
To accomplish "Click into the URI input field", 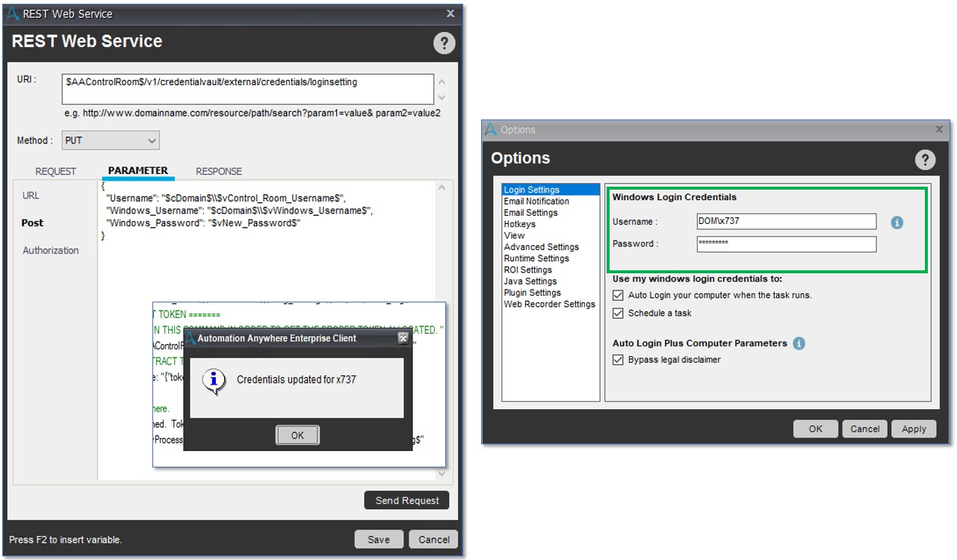I will click(248, 89).
